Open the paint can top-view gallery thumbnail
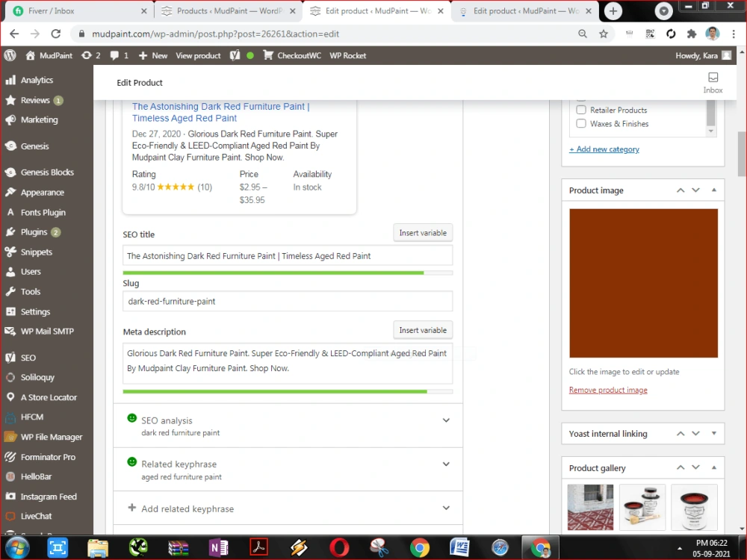This screenshot has height=560, width=747. [694, 507]
